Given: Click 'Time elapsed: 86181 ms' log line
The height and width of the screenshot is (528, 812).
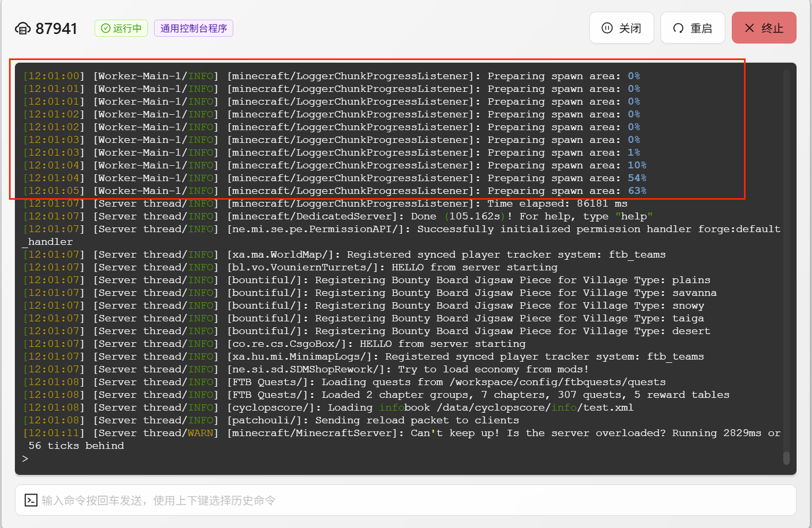Looking at the screenshot, I should click(x=325, y=203).
